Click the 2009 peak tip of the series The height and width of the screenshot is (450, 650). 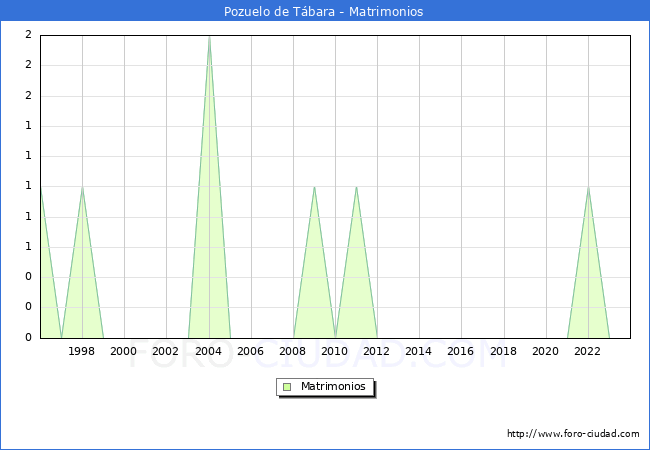pos(314,187)
